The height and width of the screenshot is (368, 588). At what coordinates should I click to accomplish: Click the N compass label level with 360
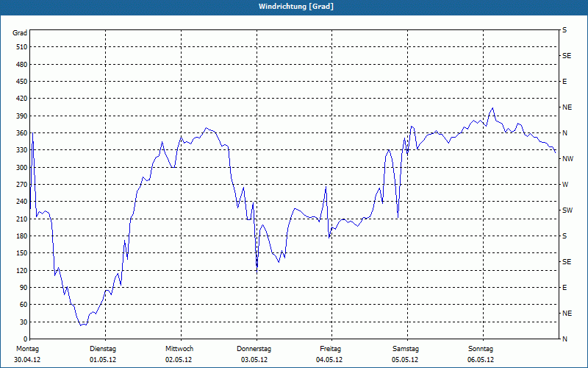564,133
